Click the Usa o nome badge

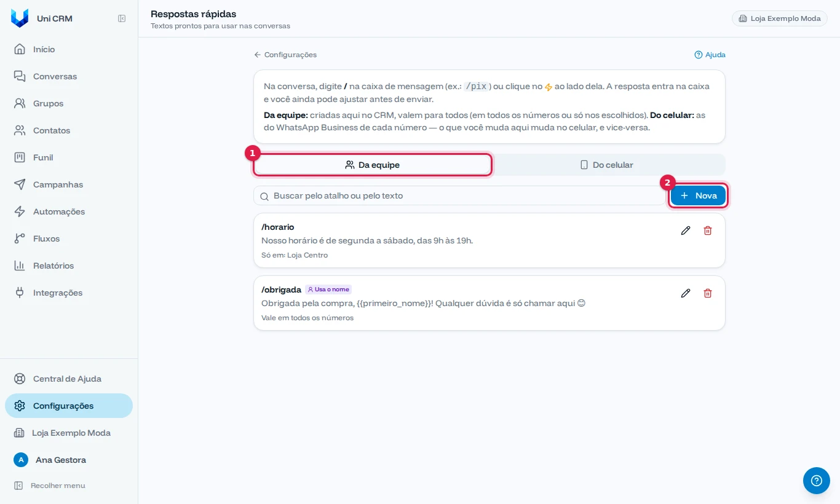(x=328, y=289)
